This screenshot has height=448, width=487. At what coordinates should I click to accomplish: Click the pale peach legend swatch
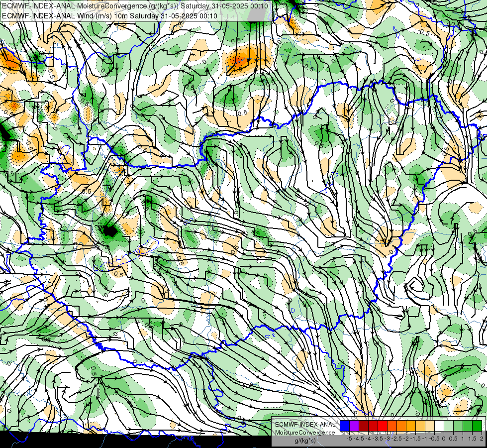[430, 426]
